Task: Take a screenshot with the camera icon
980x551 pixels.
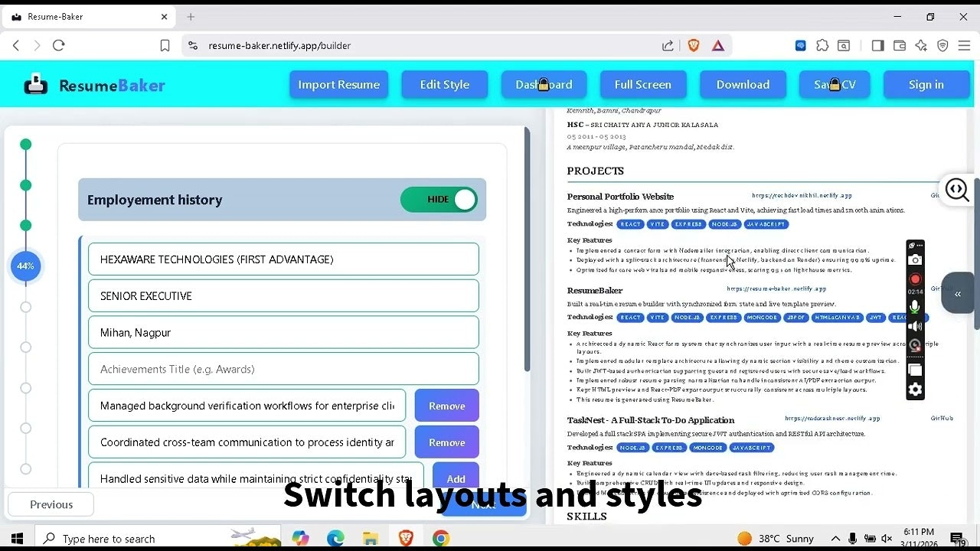Action: [915, 260]
